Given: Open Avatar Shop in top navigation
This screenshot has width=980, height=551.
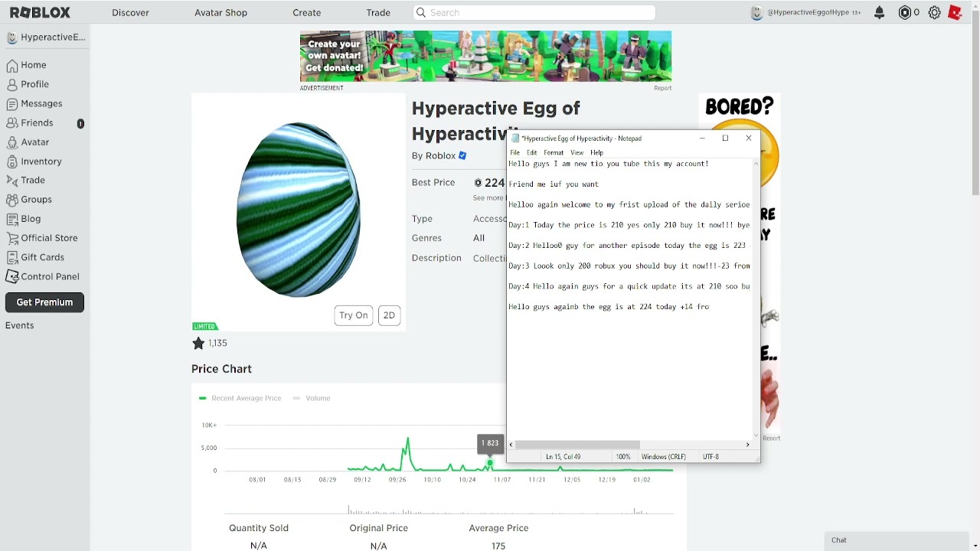Looking at the screenshot, I should point(220,12).
